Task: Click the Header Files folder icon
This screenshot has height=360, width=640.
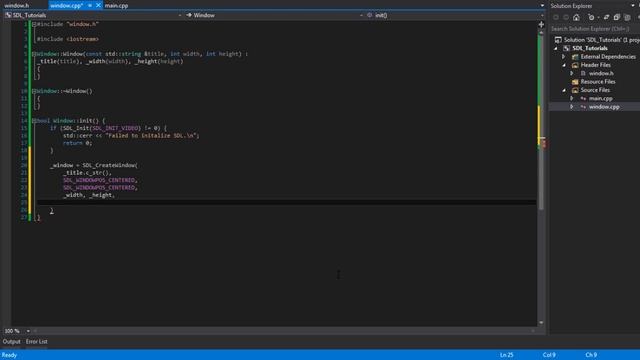Action: [x=575, y=65]
